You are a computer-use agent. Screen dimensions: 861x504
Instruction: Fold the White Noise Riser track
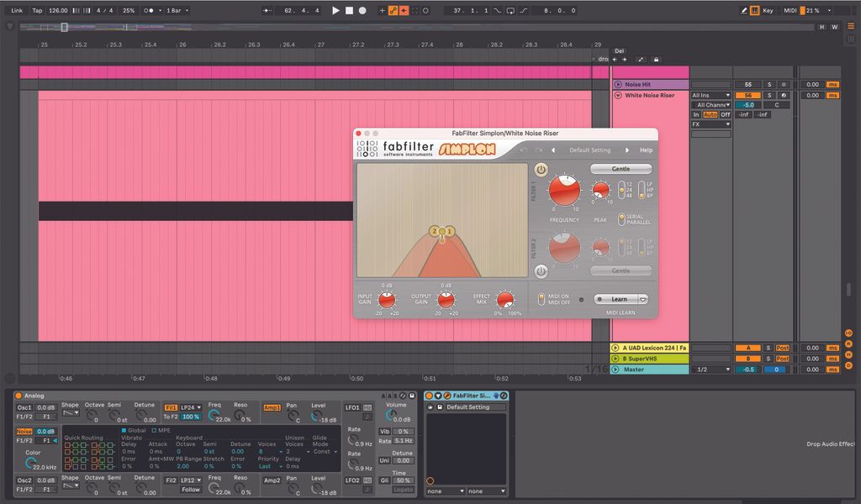tap(618, 96)
